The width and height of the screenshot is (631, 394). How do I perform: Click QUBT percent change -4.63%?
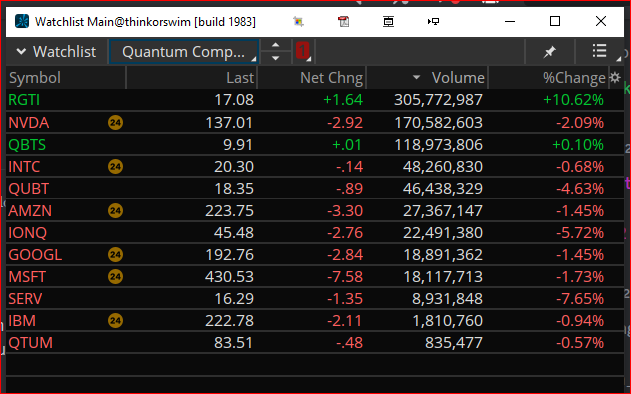tap(580, 188)
